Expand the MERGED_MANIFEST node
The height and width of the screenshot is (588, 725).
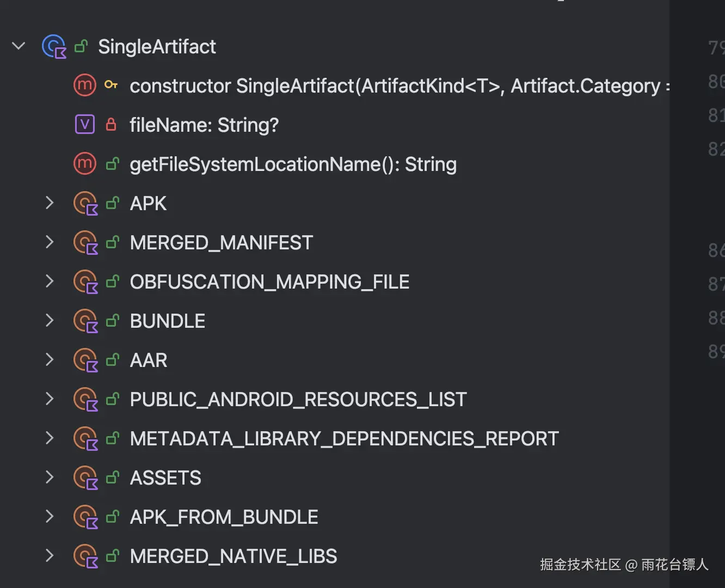(50, 242)
